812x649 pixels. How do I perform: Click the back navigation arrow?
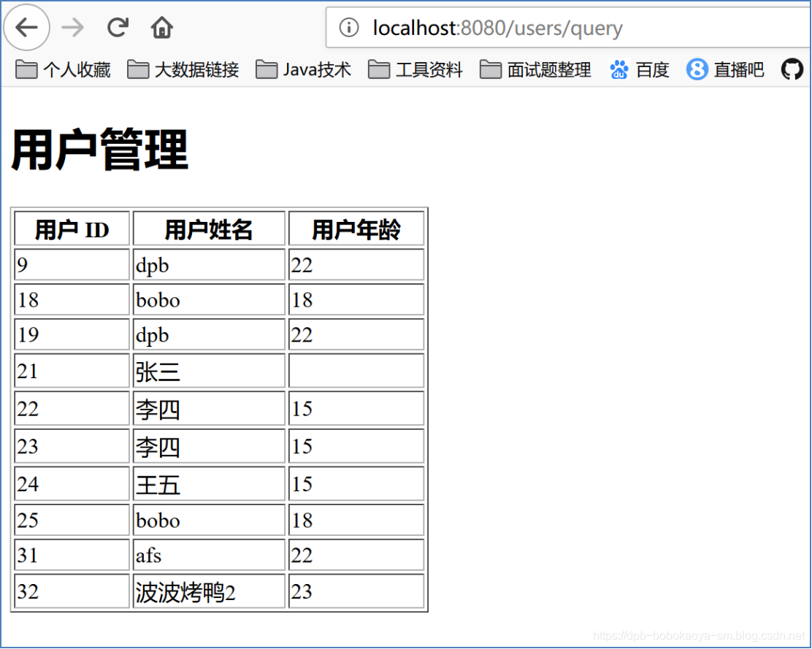click(26, 28)
